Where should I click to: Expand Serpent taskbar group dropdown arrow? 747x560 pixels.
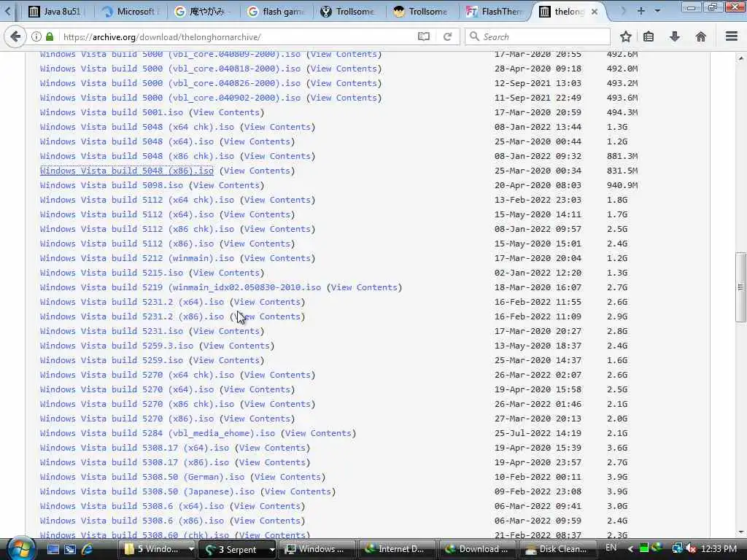pyautogui.click(x=272, y=549)
